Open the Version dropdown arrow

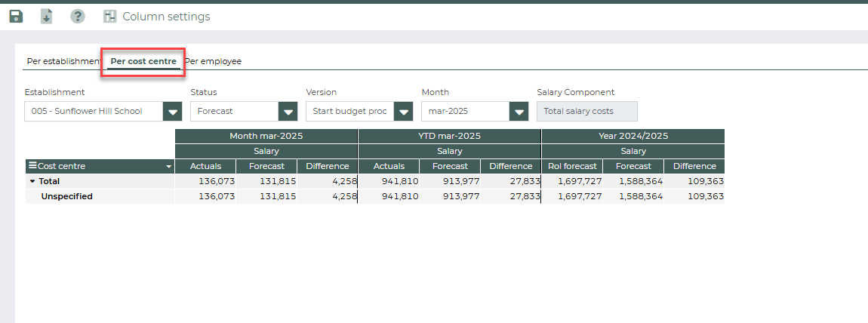click(404, 112)
